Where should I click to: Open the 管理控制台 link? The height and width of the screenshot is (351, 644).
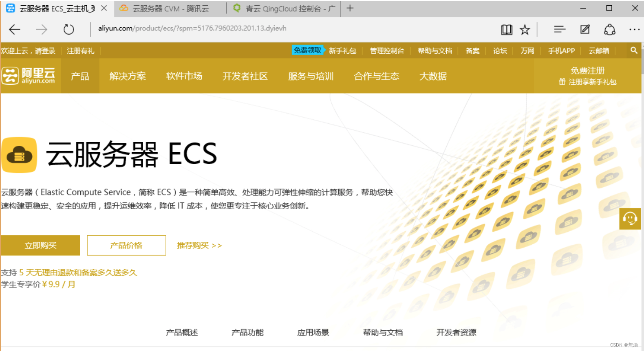click(387, 51)
